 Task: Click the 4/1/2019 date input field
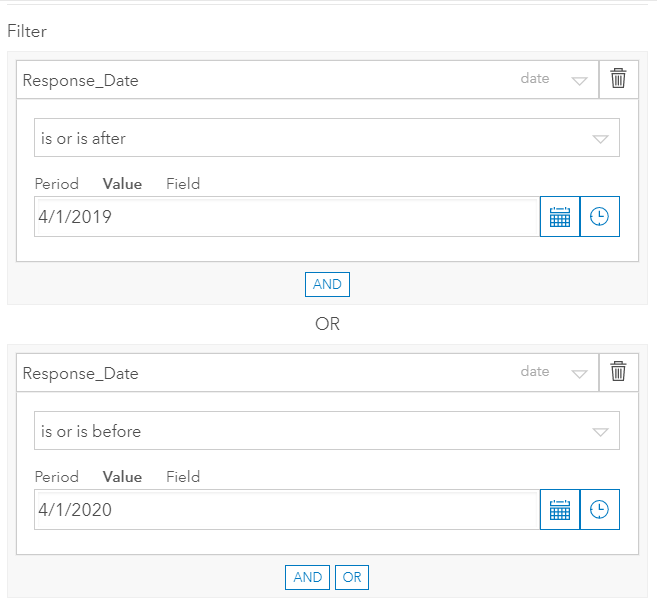[286, 217]
